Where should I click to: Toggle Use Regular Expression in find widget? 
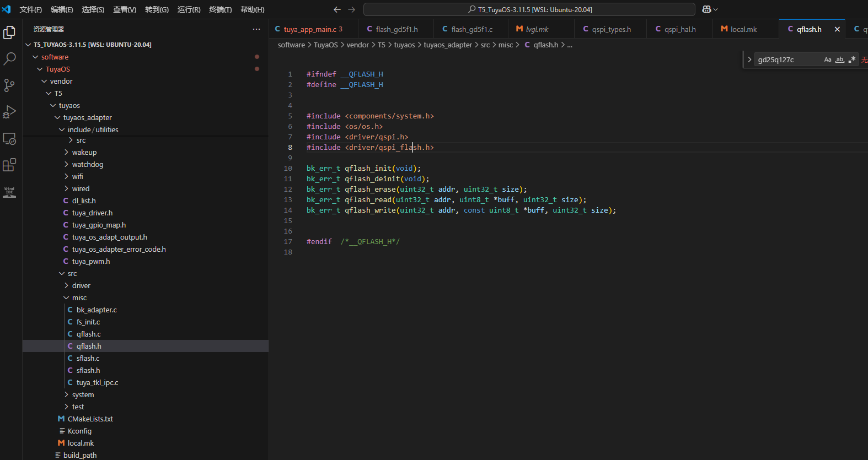click(x=852, y=59)
